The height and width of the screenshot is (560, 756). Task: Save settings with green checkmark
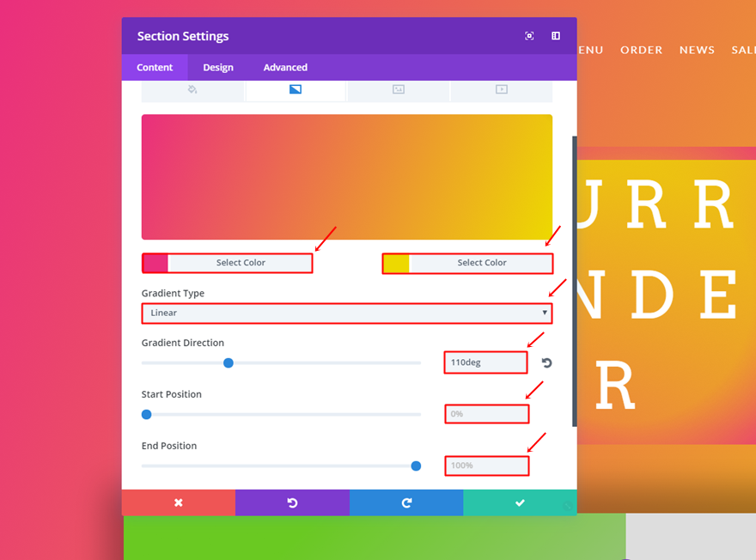[x=520, y=502]
